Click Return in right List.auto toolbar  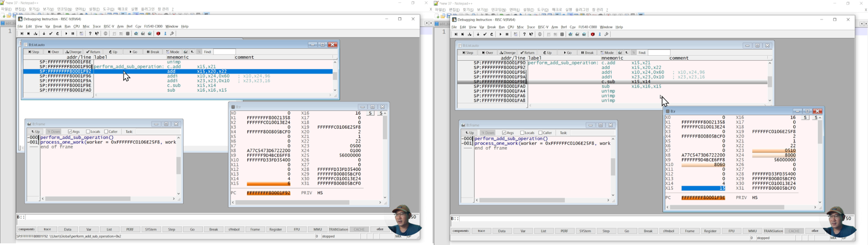click(x=528, y=52)
